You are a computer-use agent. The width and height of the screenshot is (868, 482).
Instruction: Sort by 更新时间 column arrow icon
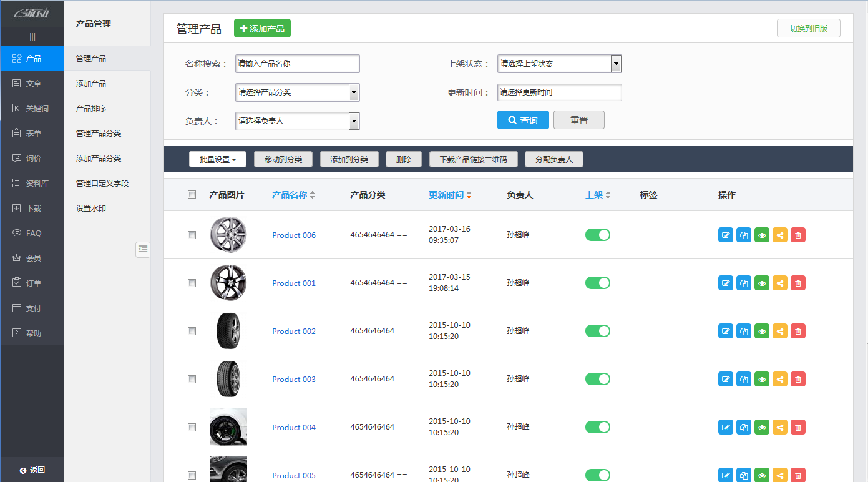[469, 195]
